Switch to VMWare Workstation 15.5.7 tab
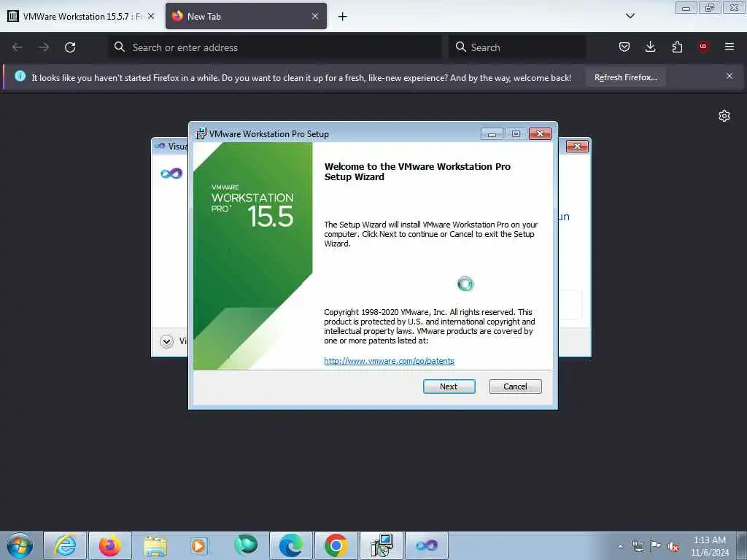 point(81,16)
